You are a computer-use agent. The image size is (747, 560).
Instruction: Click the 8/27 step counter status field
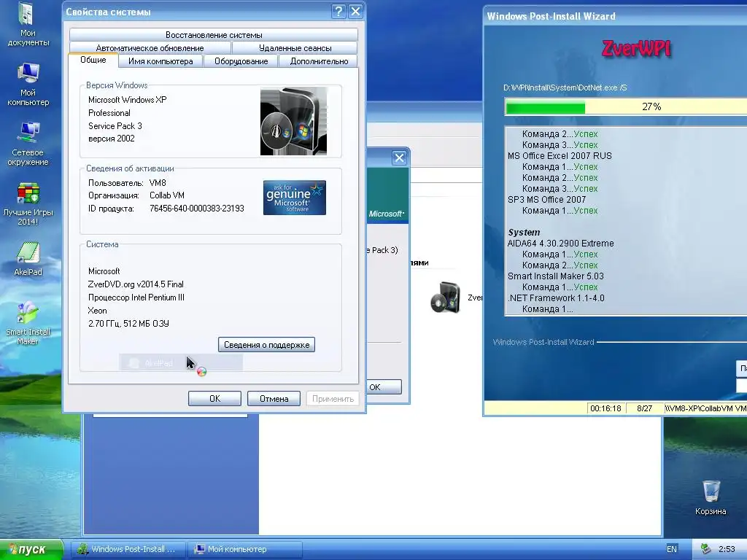click(x=645, y=408)
